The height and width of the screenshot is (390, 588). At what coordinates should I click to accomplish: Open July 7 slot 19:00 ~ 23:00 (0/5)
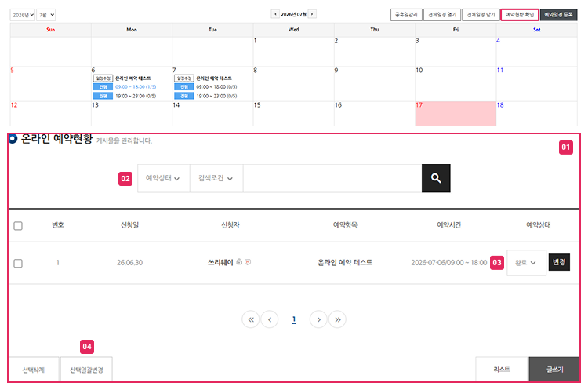point(216,96)
